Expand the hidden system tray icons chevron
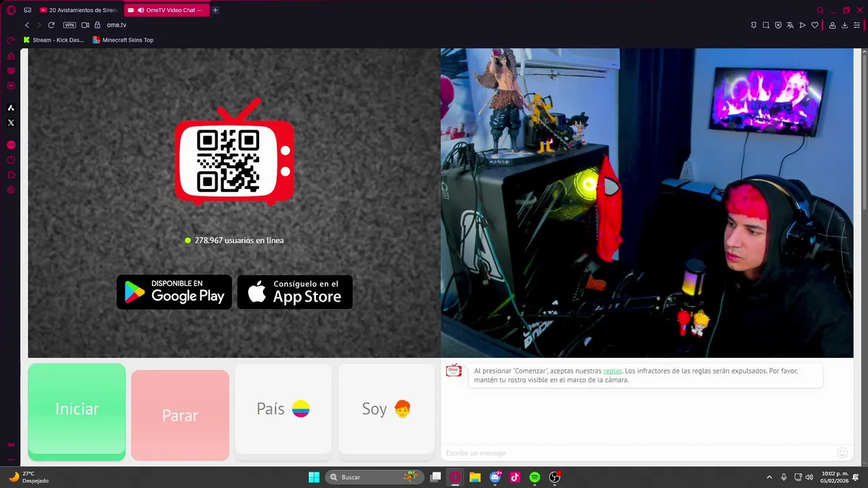Viewport: 868px width, 488px height. coord(769,477)
